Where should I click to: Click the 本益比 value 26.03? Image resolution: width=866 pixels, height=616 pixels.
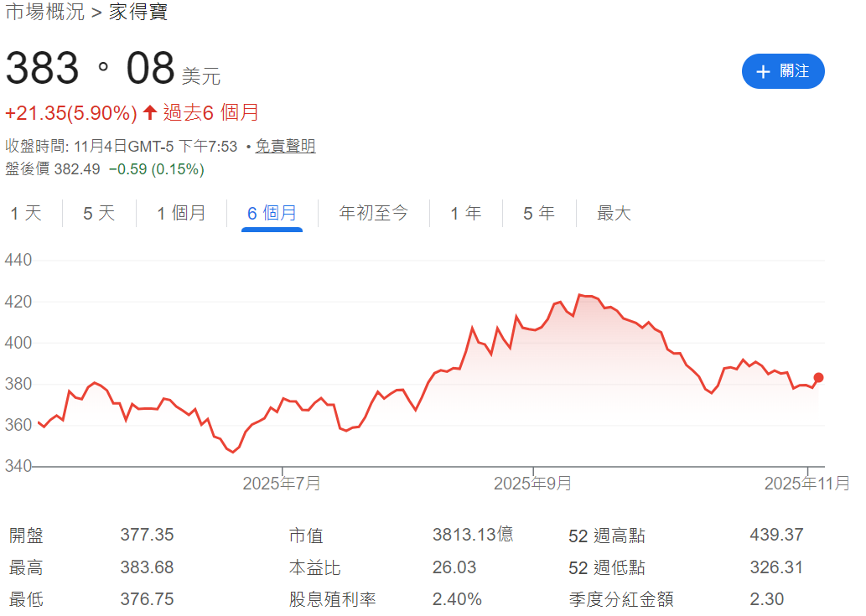coord(454,567)
